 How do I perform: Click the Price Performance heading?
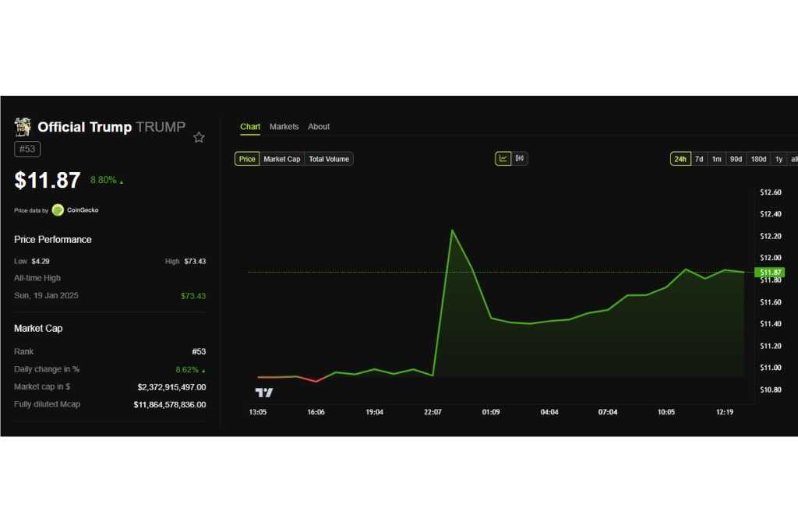[x=53, y=240]
